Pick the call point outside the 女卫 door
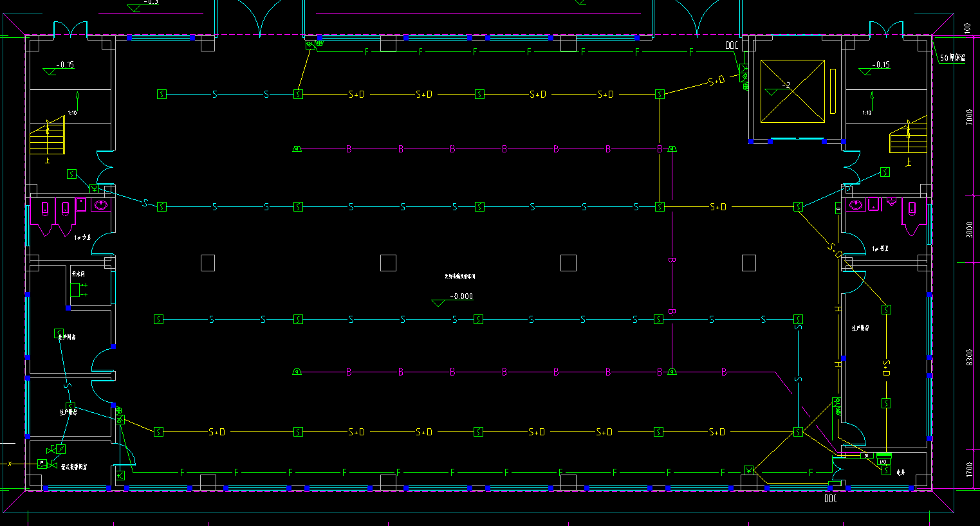This screenshot has height=526, width=980. pos(94,188)
